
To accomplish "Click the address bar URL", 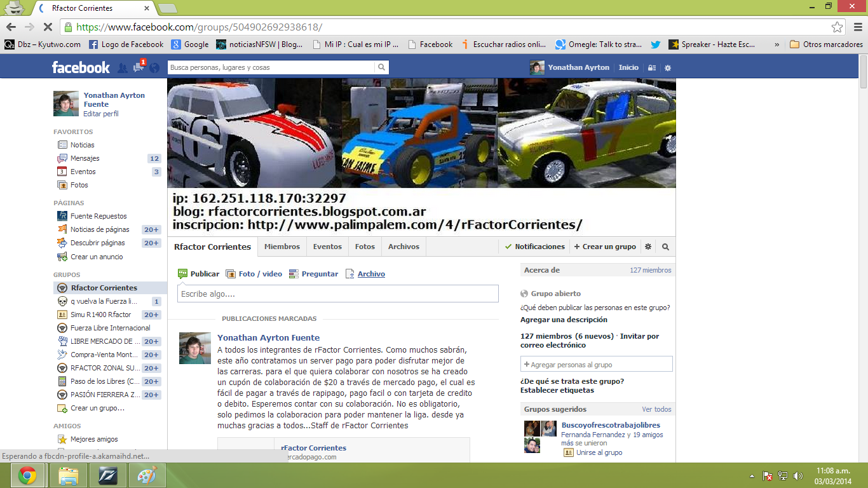I will click(x=199, y=27).
